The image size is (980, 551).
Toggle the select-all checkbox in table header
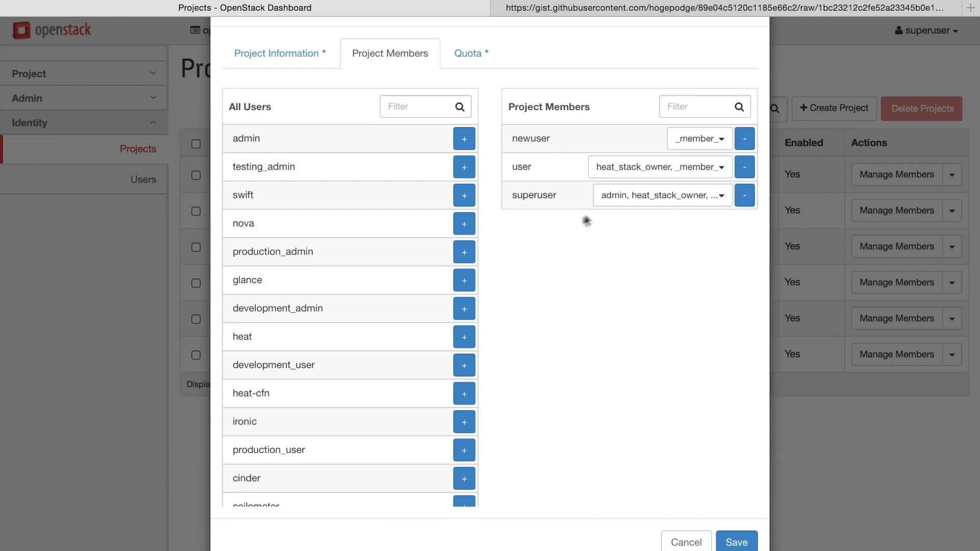[x=196, y=144]
